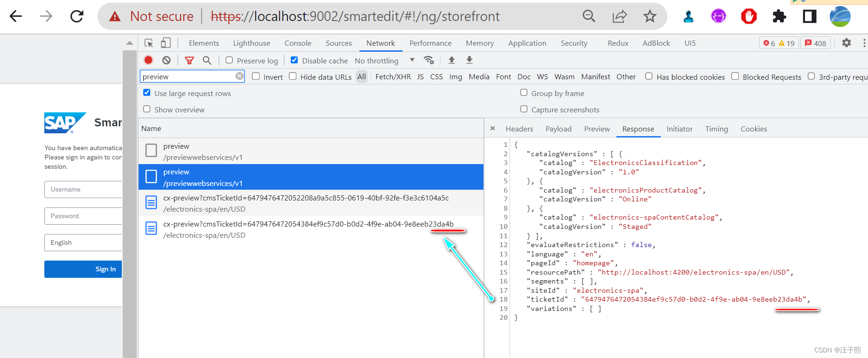Clear the network log
868x358 pixels.
167,60
